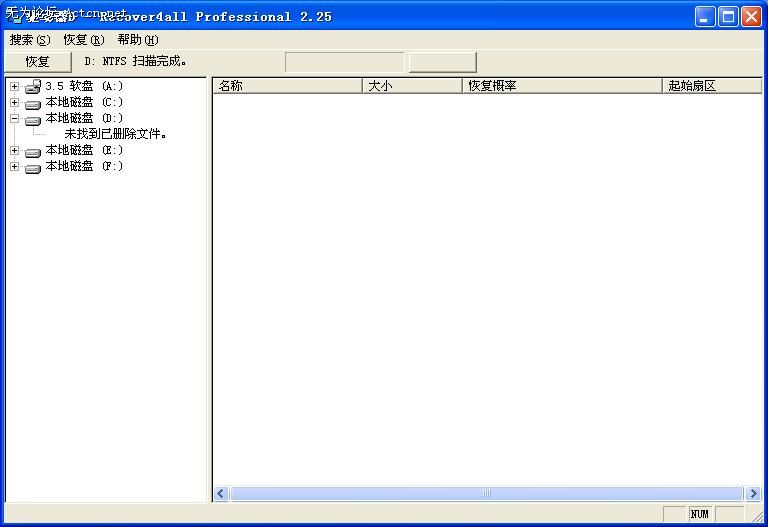Expand the 3.5 软盘 (A:) node
This screenshot has height=527, width=768.
15,86
